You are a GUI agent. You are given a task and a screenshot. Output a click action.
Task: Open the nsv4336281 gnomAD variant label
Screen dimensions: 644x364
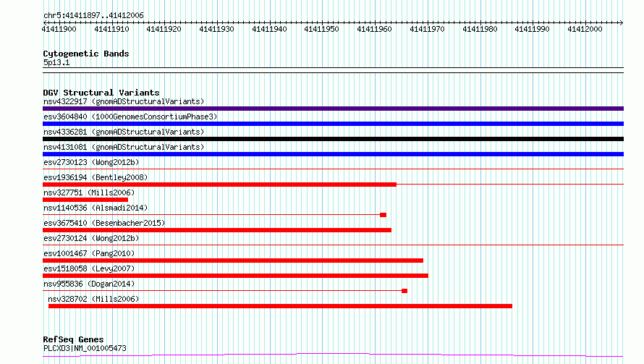click(x=124, y=132)
